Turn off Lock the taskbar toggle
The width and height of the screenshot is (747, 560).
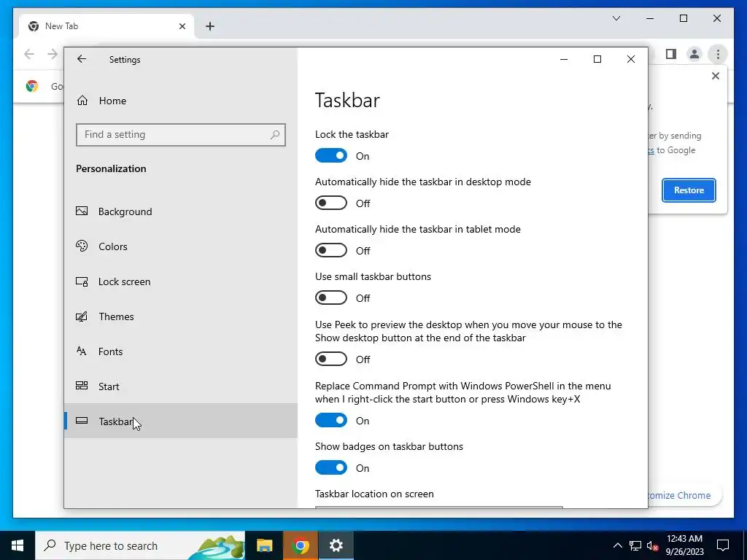pyautogui.click(x=331, y=156)
